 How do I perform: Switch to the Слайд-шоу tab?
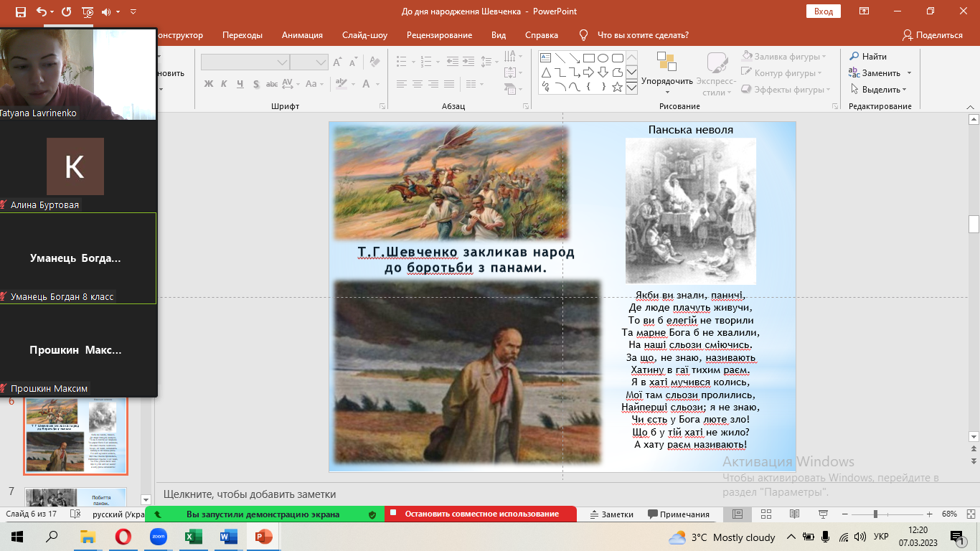tap(364, 35)
